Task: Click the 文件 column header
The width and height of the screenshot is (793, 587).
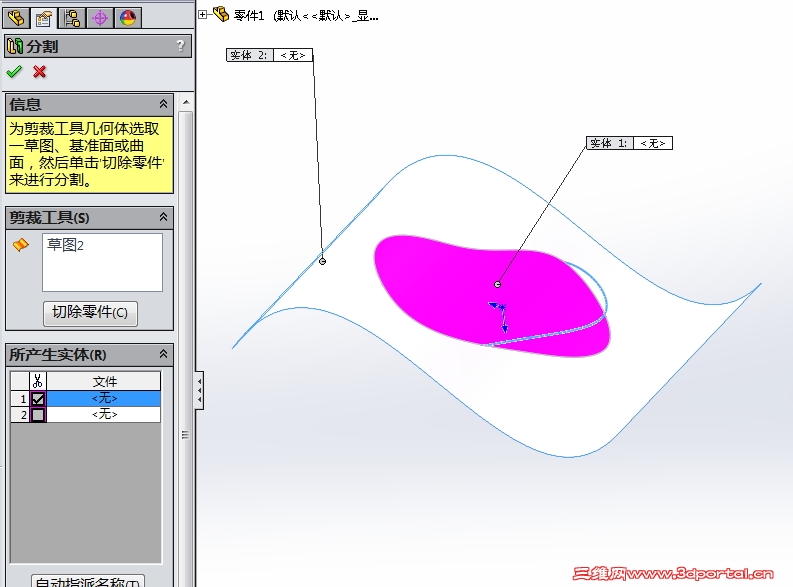Action: point(104,381)
